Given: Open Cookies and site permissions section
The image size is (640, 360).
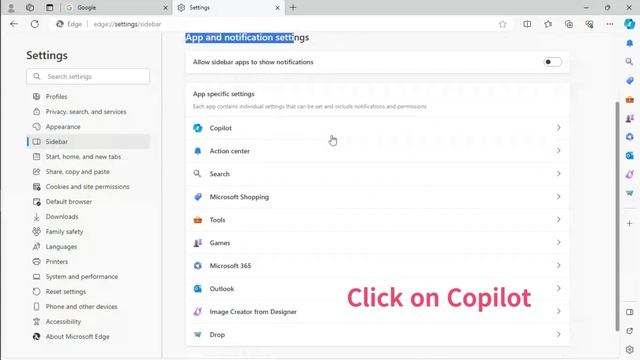Looking at the screenshot, I should click(x=88, y=187).
